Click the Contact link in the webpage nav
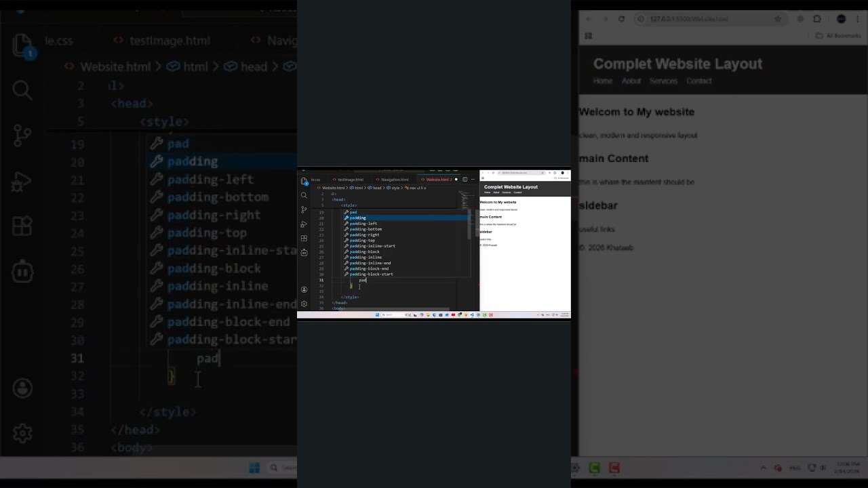Screen dimensions: 868x488 517,192
